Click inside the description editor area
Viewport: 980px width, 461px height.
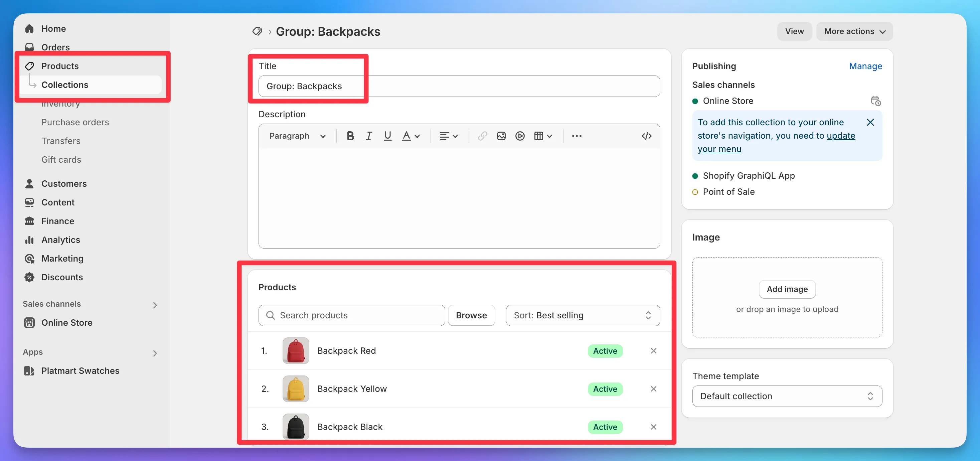459,198
